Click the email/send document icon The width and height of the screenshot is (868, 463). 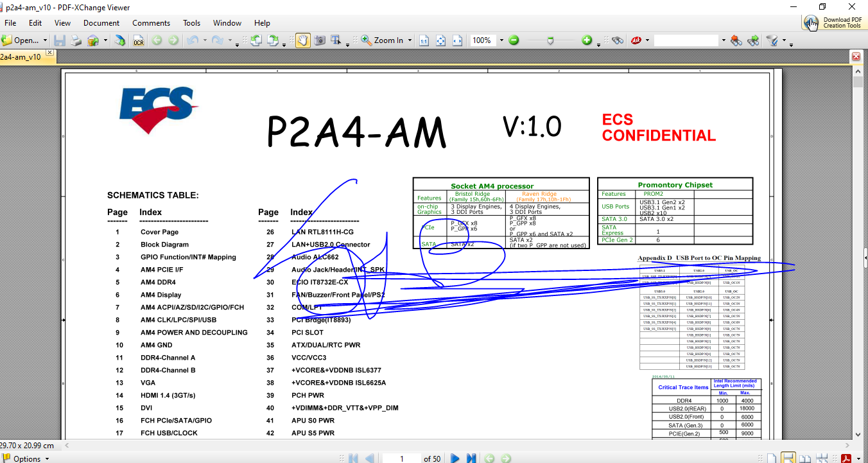tap(93, 40)
